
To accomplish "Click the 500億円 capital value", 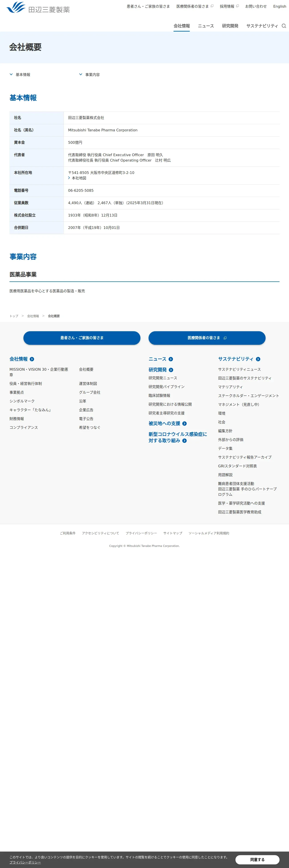I will 75,143.
